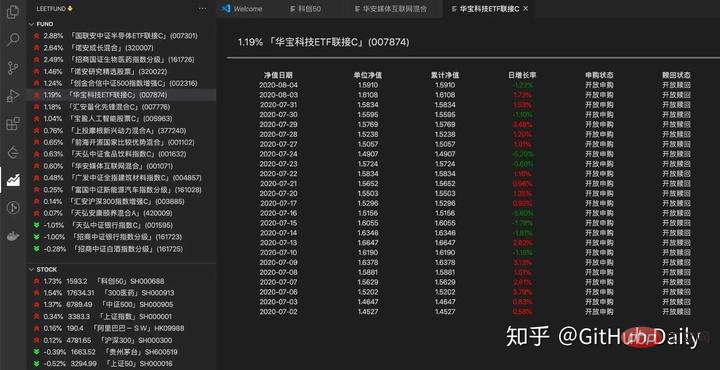Select stock 上证指数 SH000001
The height and width of the screenshot is (370, 720).
tap(122, 317)
